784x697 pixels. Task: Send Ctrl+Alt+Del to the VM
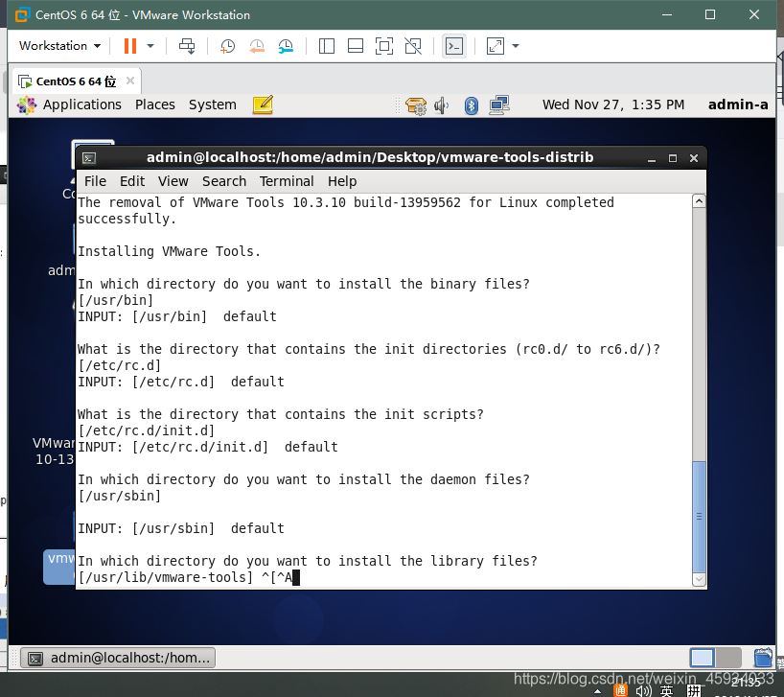pos(187,46)
